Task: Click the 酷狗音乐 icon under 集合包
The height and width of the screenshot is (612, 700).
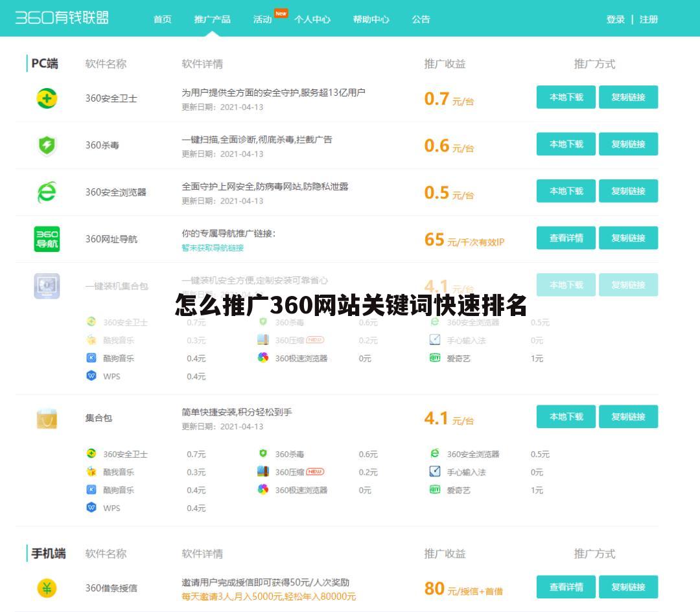Action: [x=91, y=490]
